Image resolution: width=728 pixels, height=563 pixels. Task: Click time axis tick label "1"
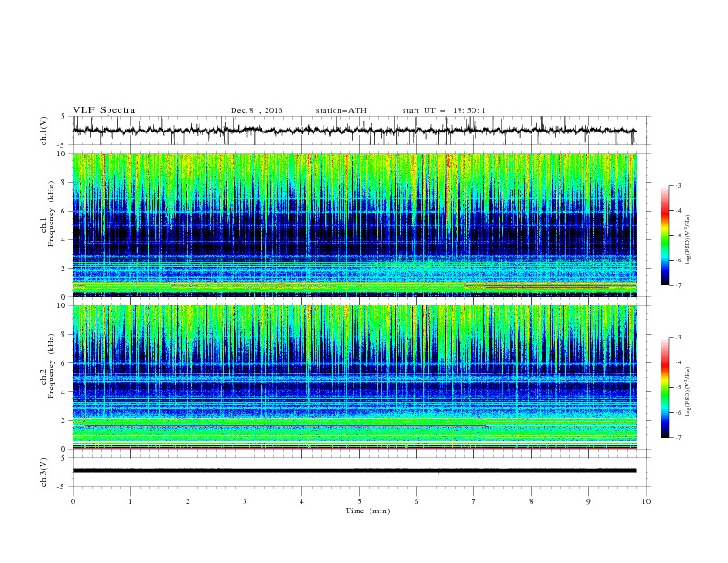[130, 501]
